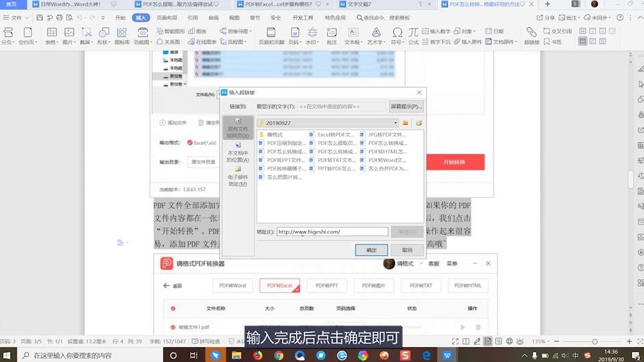Expand the quick access toolbar customize arrow
Image resolution: width=644 pixels, height=362 pixels.
coord(103,18)
